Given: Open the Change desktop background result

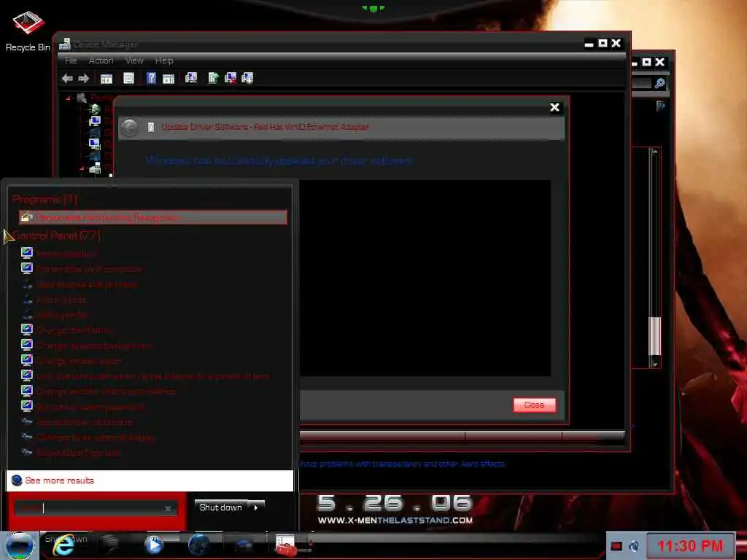Looking at the screenshot, I should point(87,345).
